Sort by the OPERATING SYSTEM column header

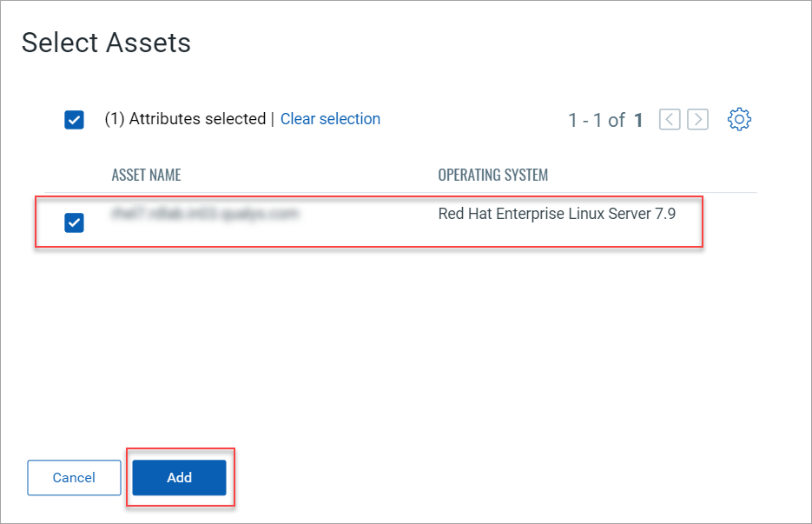[x=493, y=175]
